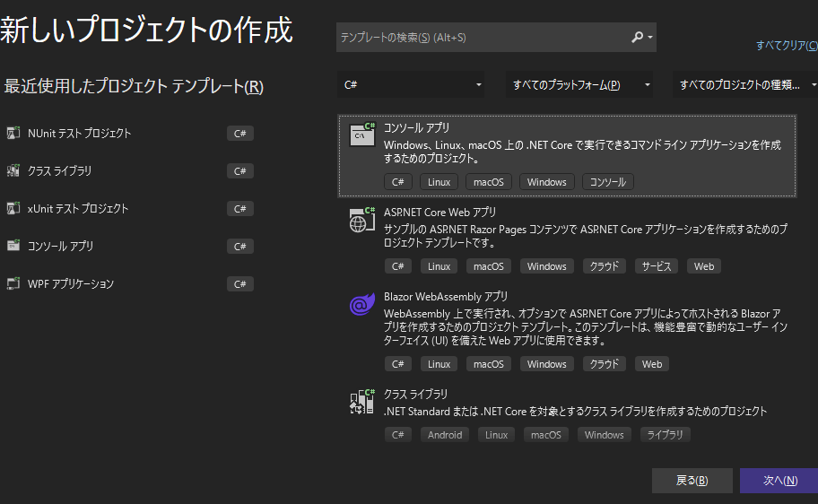Open すべてのプラットフォーム filter dropdown
This screenshot has width=818, height=504.
[579, 84]
